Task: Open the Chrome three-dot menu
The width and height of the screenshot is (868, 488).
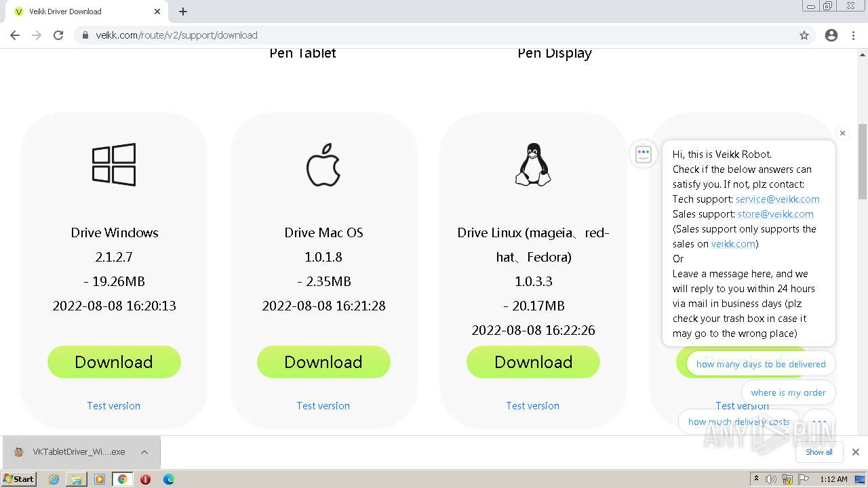Action: coord(853,35)
